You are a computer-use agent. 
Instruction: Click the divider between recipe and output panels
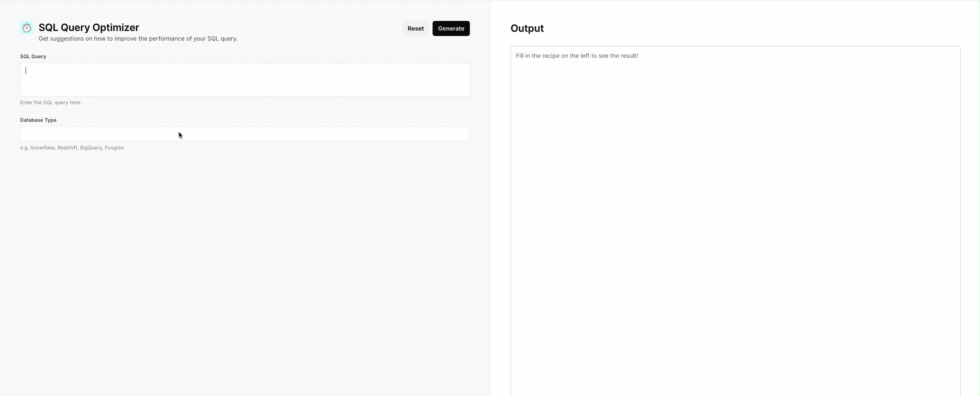click(491, 198)
